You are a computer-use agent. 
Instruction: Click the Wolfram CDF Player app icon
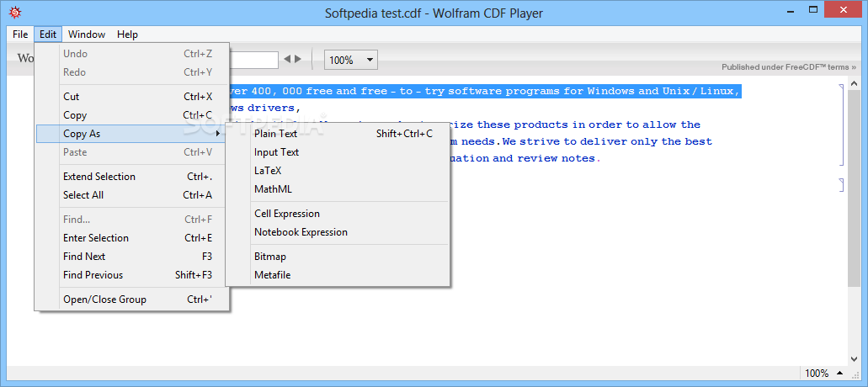click(16, 12)
